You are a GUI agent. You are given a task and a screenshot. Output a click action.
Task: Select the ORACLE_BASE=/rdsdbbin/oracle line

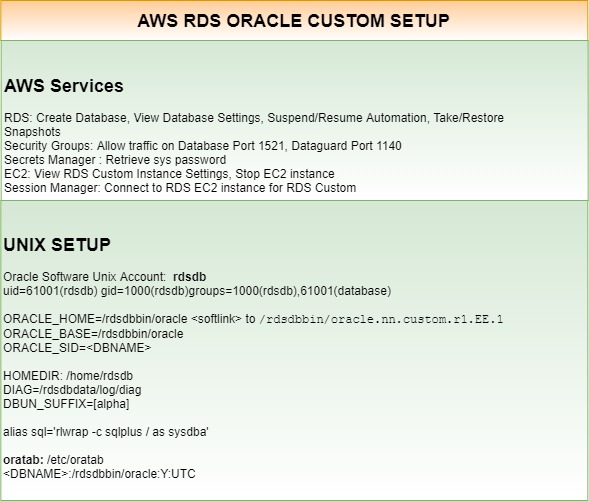coord(93,333)
